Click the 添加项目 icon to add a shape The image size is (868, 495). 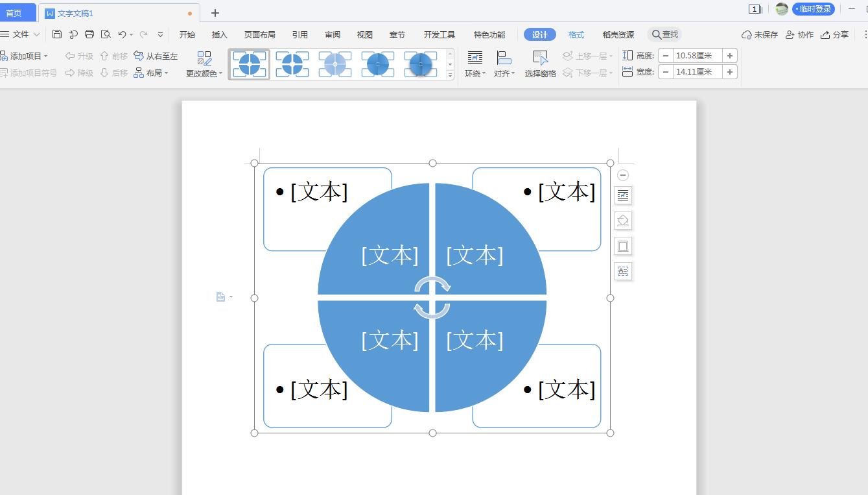click(6, 55)
